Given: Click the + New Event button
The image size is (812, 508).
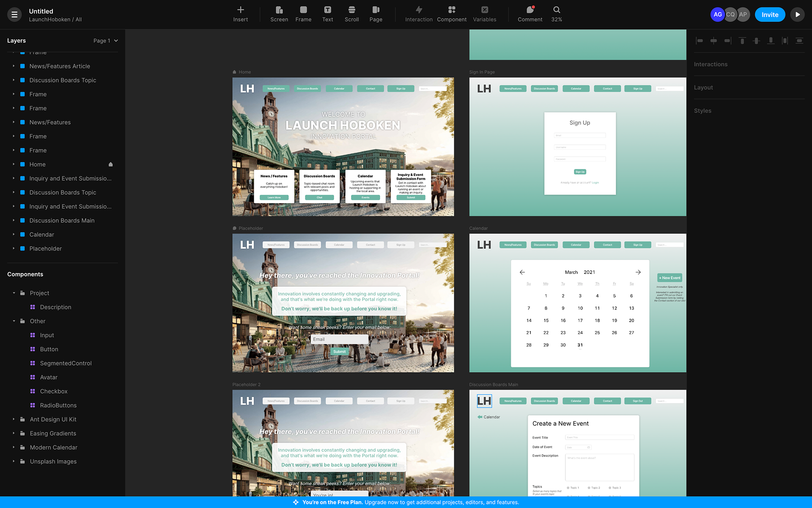Looking at the screenshot, I should (x=670, y=278).
